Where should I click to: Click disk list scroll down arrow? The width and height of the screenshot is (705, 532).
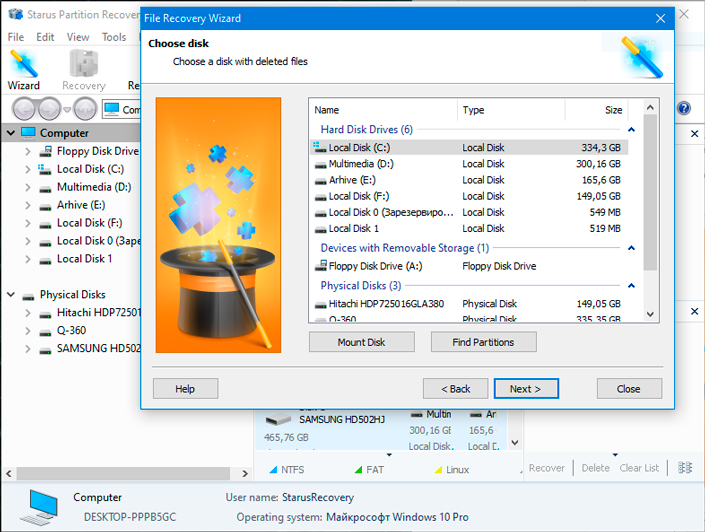click(x=650, y=314)
